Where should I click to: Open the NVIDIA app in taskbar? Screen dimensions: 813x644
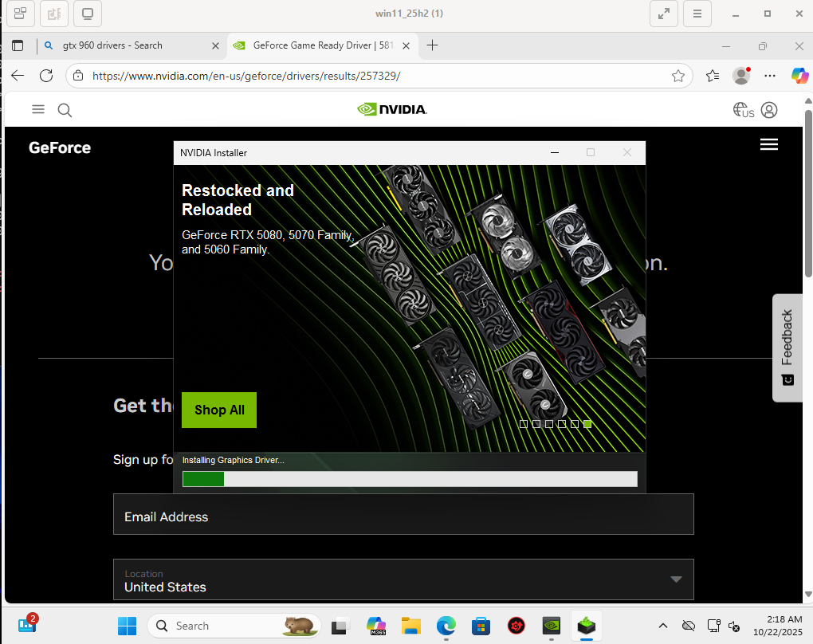point(551,626)
